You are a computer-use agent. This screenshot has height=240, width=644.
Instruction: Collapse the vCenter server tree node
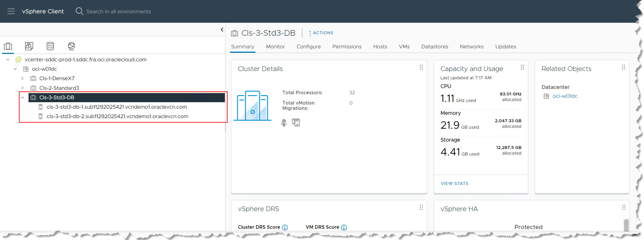click(x=8, y=59)
